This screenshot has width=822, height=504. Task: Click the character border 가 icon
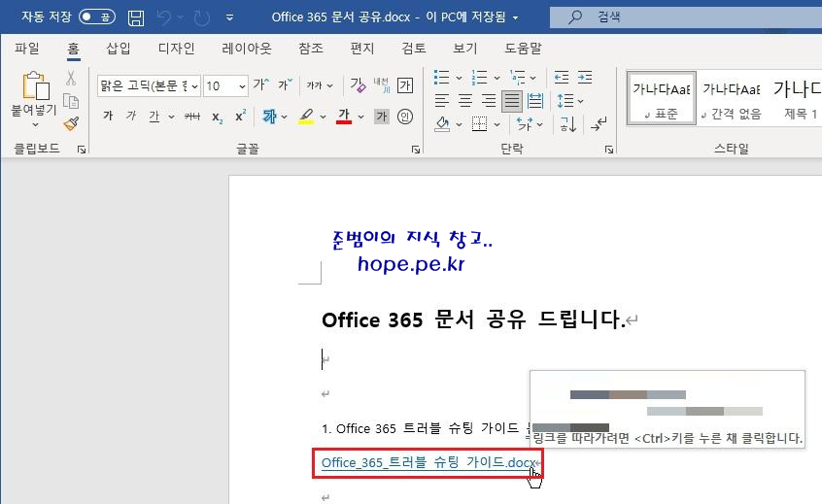tap(405, 84)
